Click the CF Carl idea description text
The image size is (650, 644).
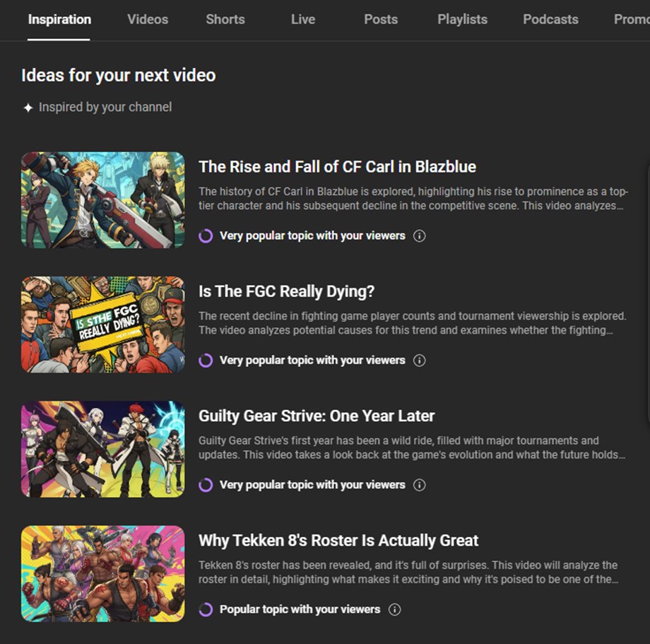tap(413, 199)
